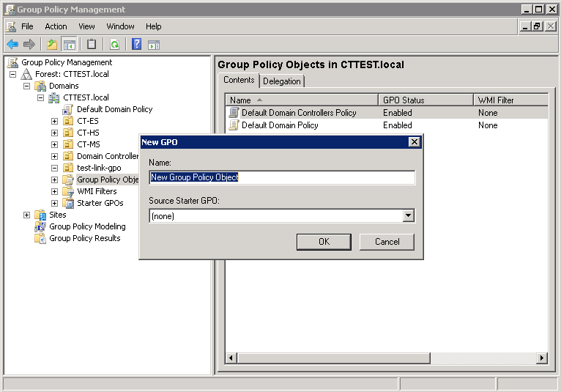Click the GPO Name text field
This screenshot has height=392, width=561.
click(x=282, y=177)
